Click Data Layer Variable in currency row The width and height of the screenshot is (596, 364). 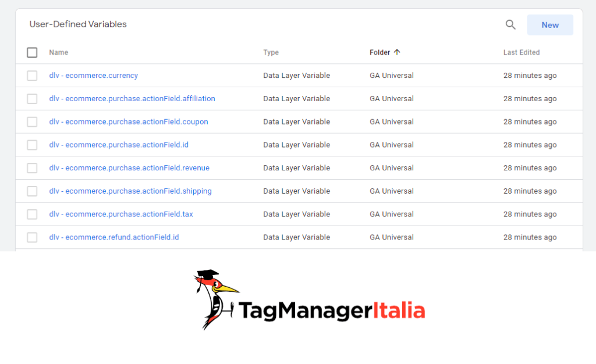(296, 76)
